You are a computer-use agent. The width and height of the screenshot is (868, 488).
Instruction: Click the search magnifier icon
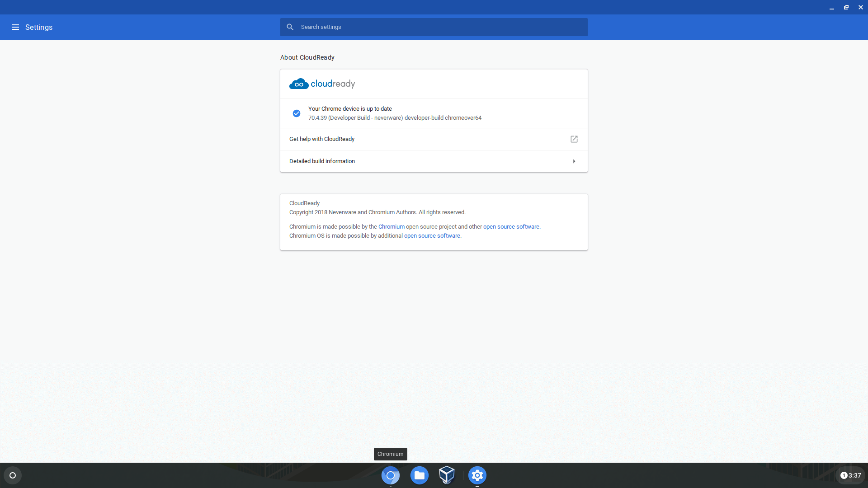pyautogui.click(x=290, y=27)
